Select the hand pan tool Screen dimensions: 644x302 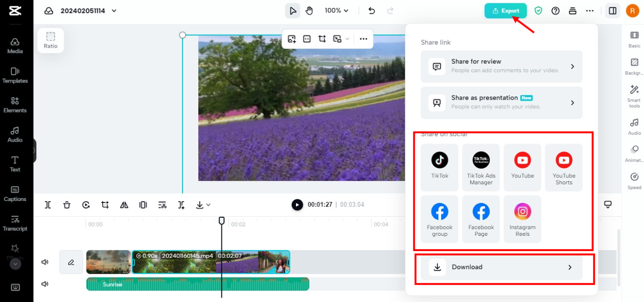tap(309, 11)
